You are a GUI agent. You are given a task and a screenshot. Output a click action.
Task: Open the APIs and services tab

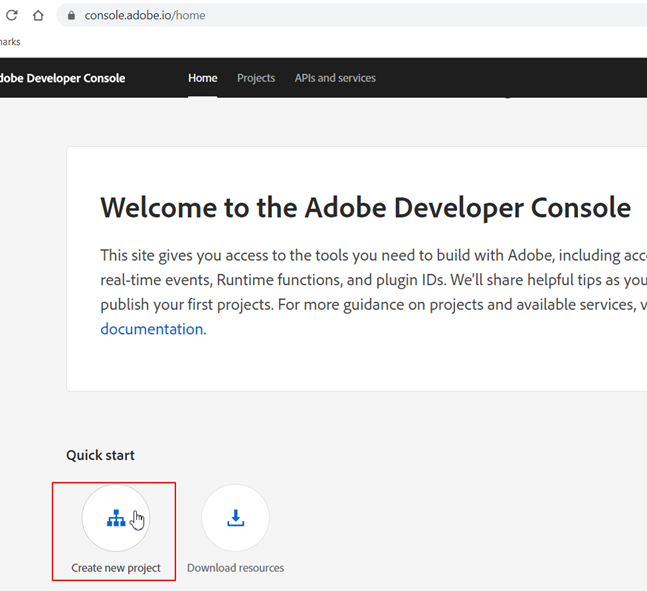coord(335,78)
